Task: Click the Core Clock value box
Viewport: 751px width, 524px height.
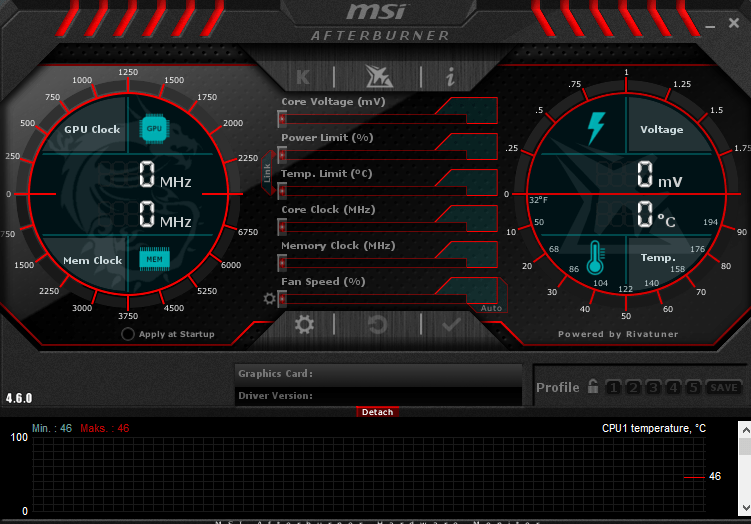Action: click(473, 217)
